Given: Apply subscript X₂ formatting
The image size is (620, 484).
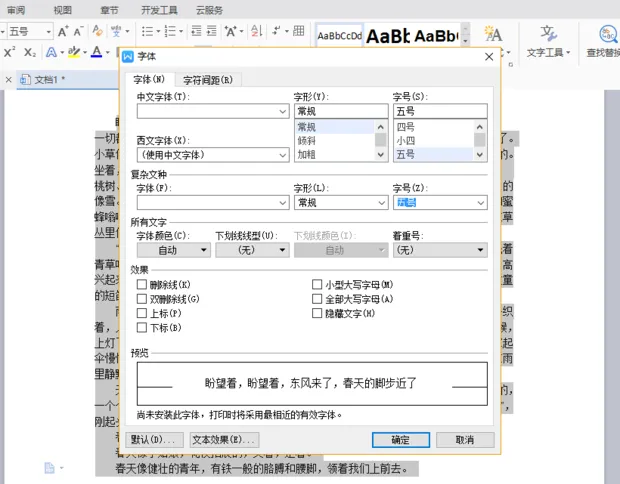Looking at the screenshot, I should 30,52.
